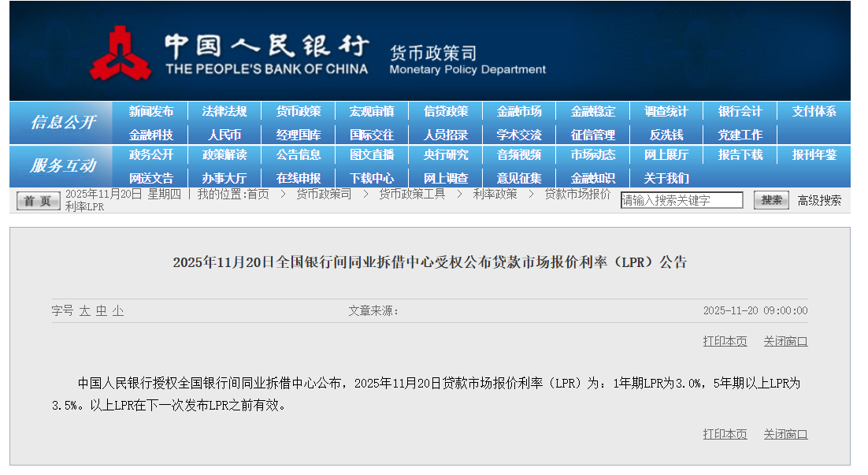The height and width of the screenshot is (475, 868).
Task: Focus the search keyword input field
Action: point(681,200)
